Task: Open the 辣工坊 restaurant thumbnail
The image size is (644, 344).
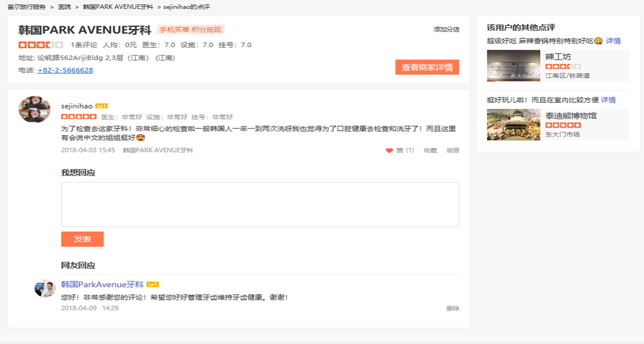Action: (513, 66)
